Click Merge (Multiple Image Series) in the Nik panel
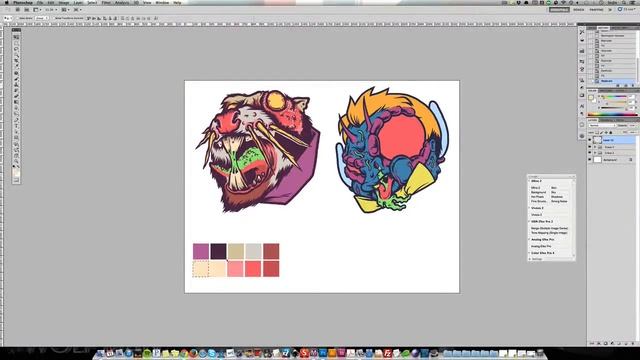This screenshot has height=360, width=640. click(549, 228)
